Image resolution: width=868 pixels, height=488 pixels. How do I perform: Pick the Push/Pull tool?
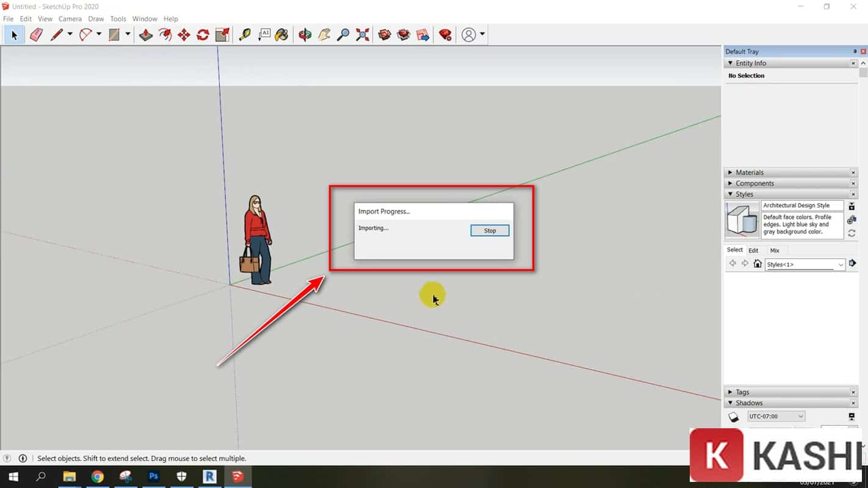click(x=146, y=35)
